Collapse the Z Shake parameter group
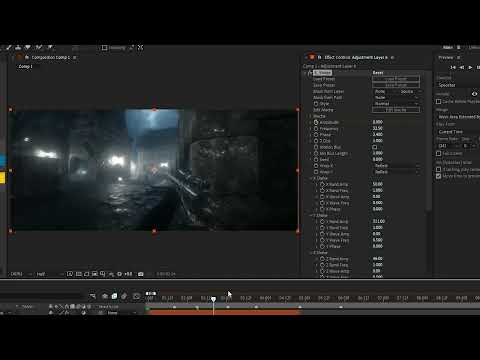This screenshot has height=360, width=480. 311,253
